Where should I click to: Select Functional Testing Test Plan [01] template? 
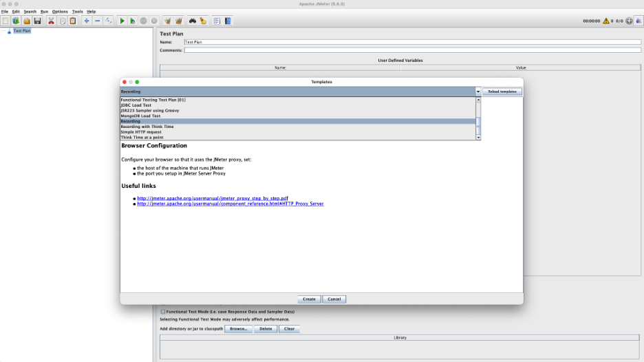[x=298, y=100]
